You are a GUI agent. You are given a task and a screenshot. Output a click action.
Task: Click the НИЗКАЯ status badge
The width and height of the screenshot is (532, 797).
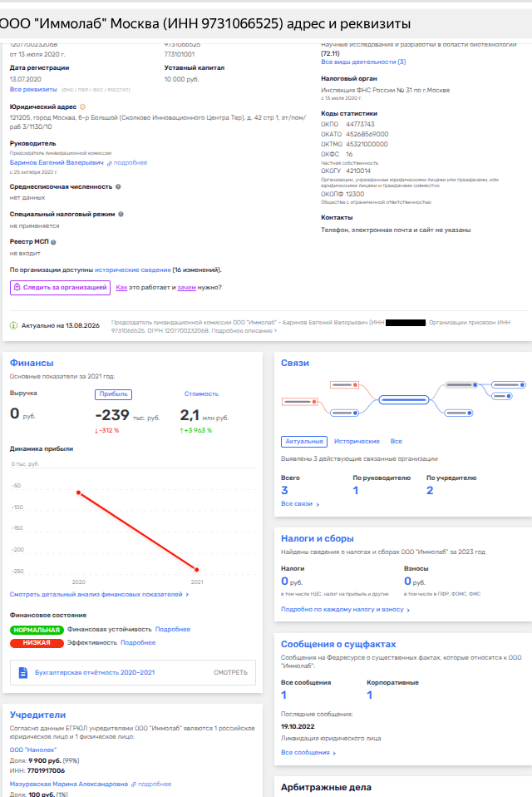click(37, 643)
